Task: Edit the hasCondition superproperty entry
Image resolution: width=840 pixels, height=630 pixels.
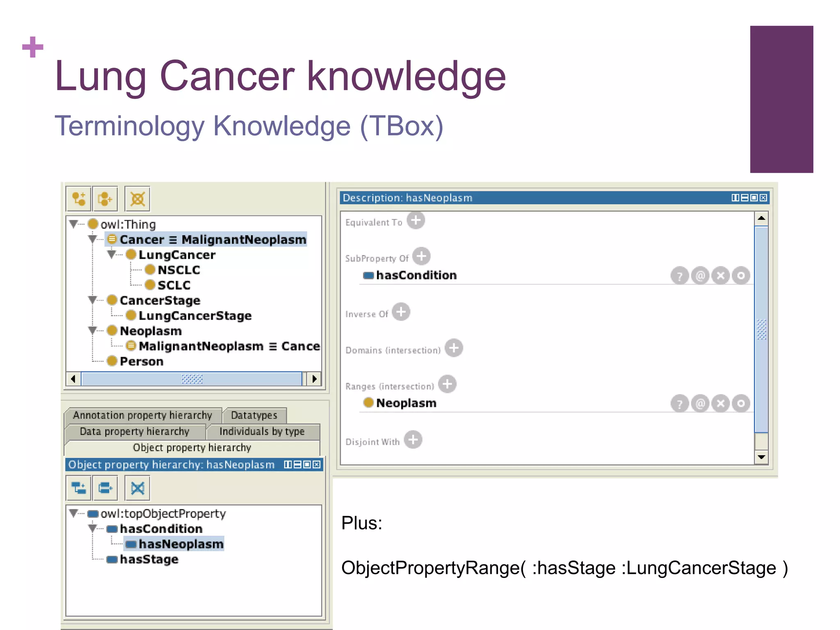Action: [x=741, y=276]
